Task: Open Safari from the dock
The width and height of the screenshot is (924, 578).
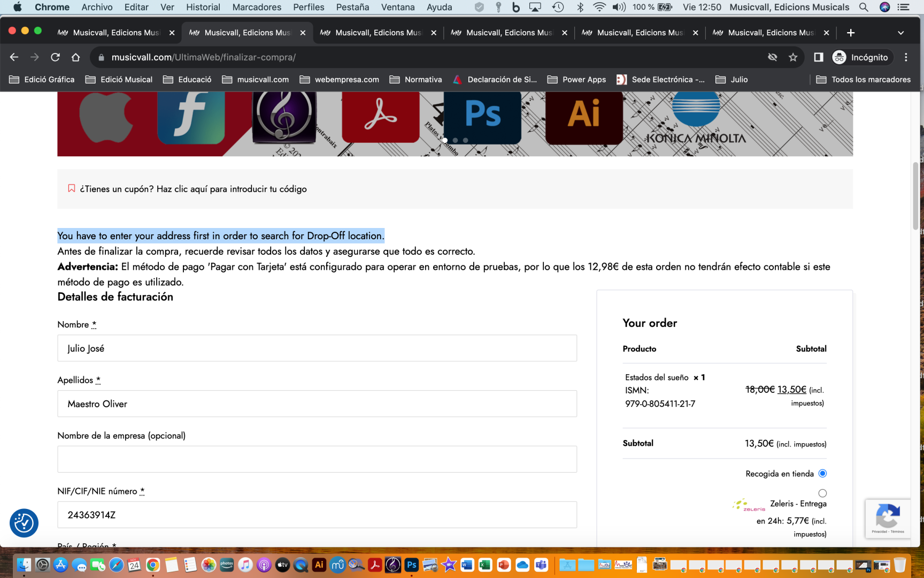Action: (x=116, y=565)
